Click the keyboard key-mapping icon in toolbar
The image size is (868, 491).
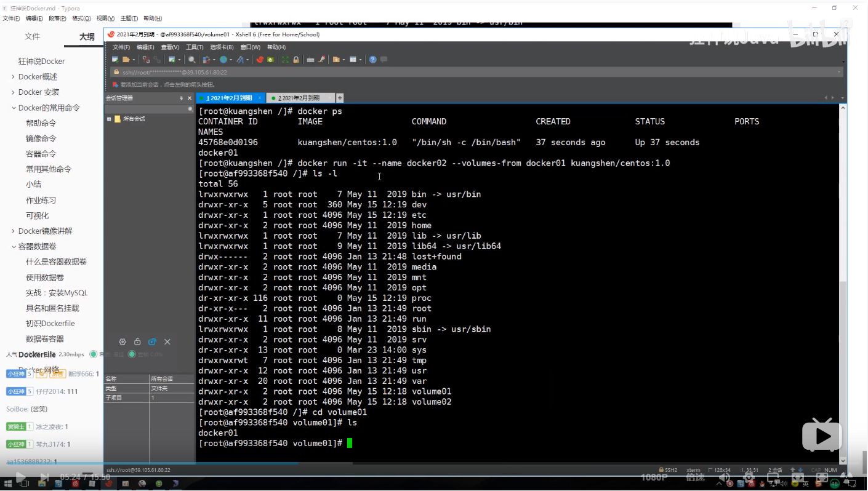point(310,60)
